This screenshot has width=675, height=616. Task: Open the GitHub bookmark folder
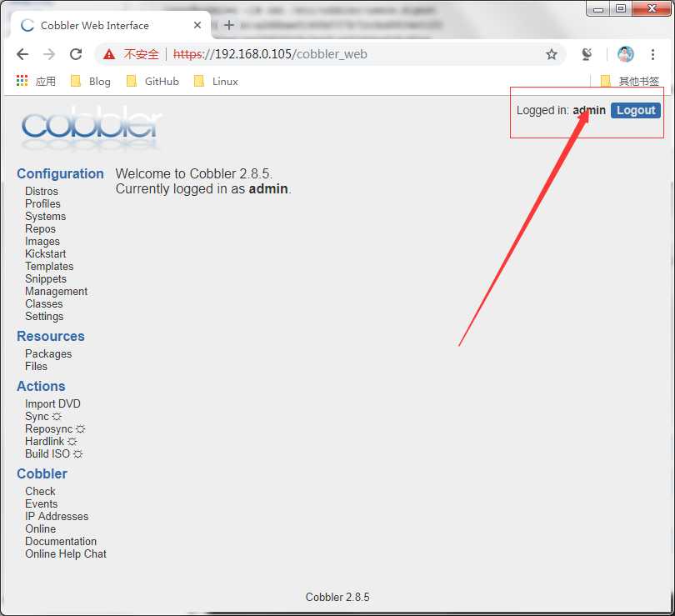[x=152, y=81]
